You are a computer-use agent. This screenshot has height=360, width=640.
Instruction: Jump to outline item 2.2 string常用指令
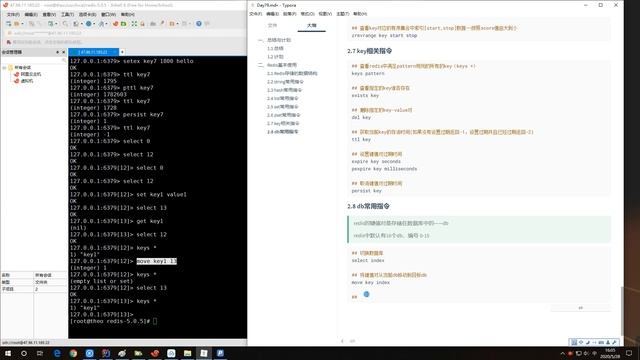pyautogui.click(x=285, y=82)
